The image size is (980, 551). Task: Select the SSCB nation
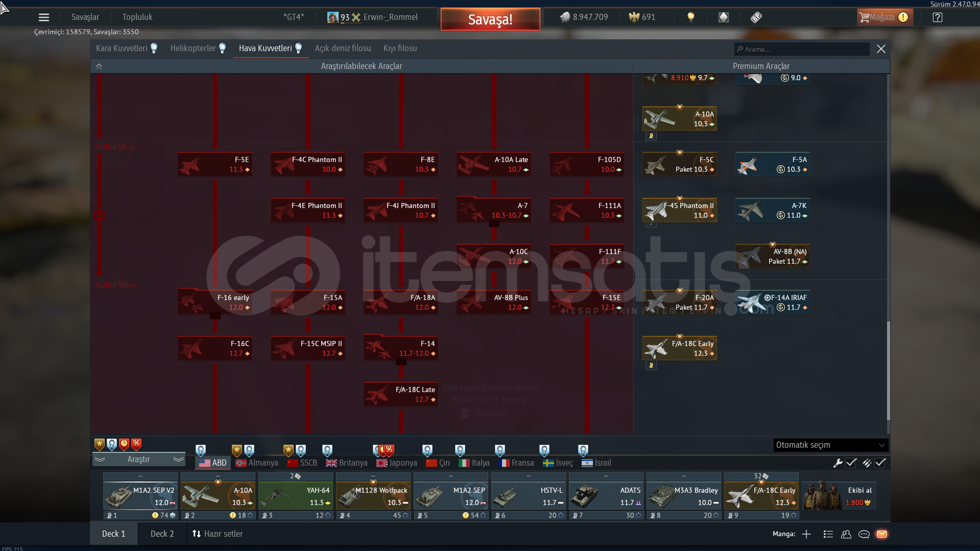[x=302, y=463]
